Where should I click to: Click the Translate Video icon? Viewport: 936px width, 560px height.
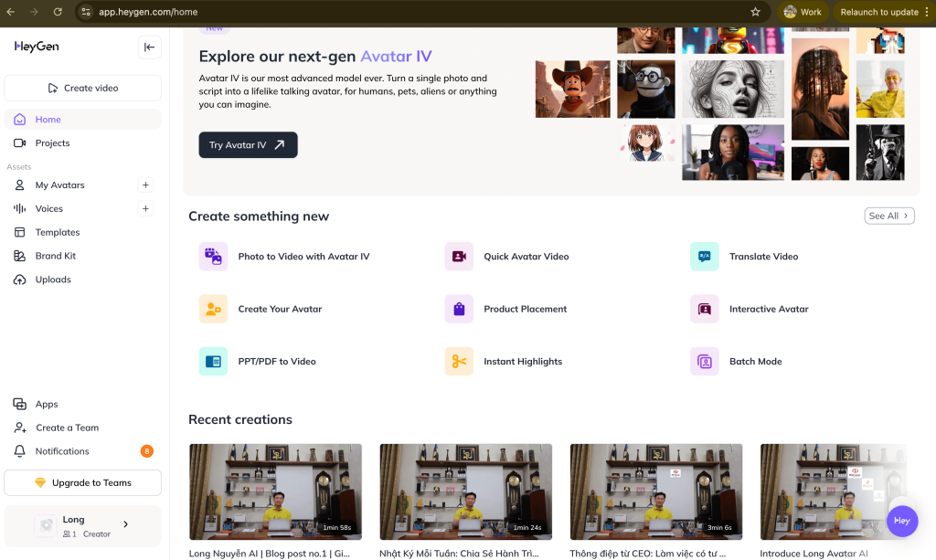[x=705, y=257]
